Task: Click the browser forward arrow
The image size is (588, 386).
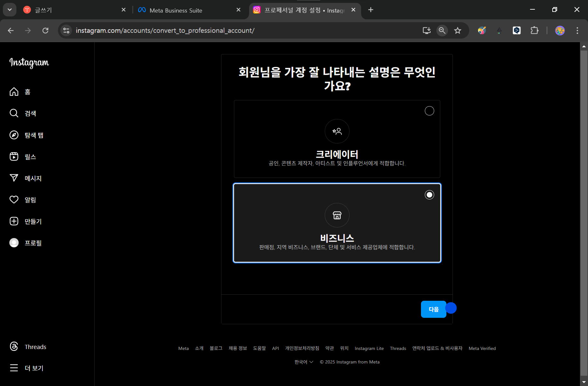Action: click(x=28, y=31)
